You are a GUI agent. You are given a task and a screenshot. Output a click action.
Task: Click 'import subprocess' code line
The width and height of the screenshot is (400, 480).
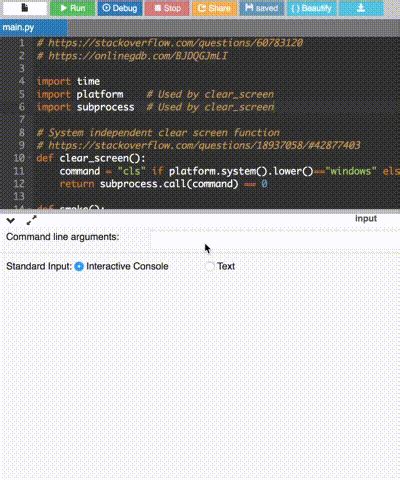point(86,107)
